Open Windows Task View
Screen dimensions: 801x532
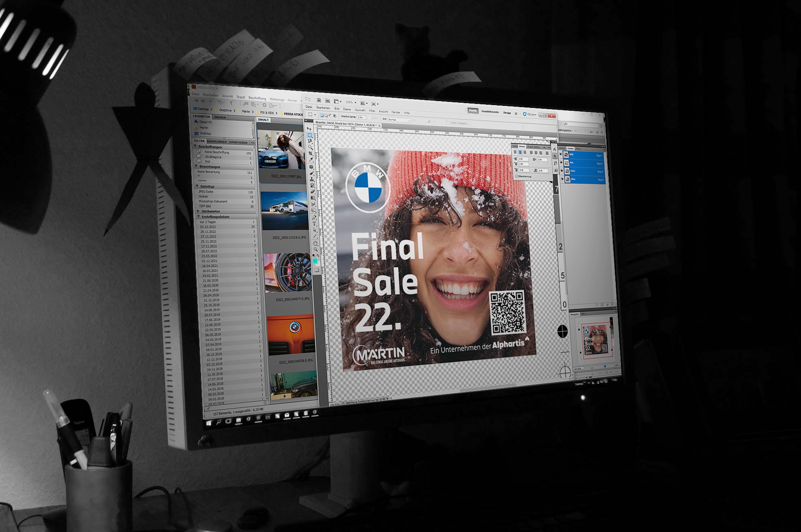coord(229,421)
